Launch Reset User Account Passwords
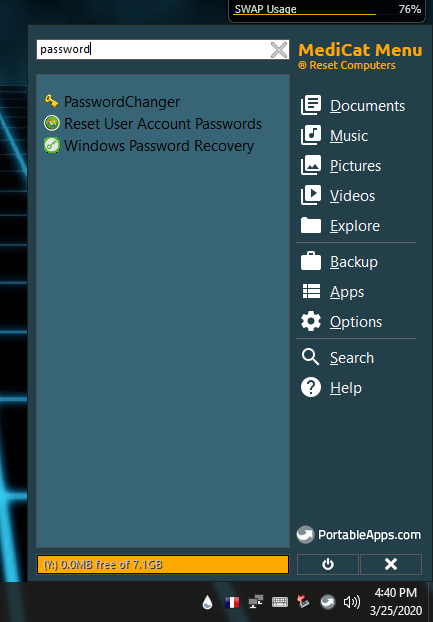This screenshot has width=433, height=622. pos(163,124)
